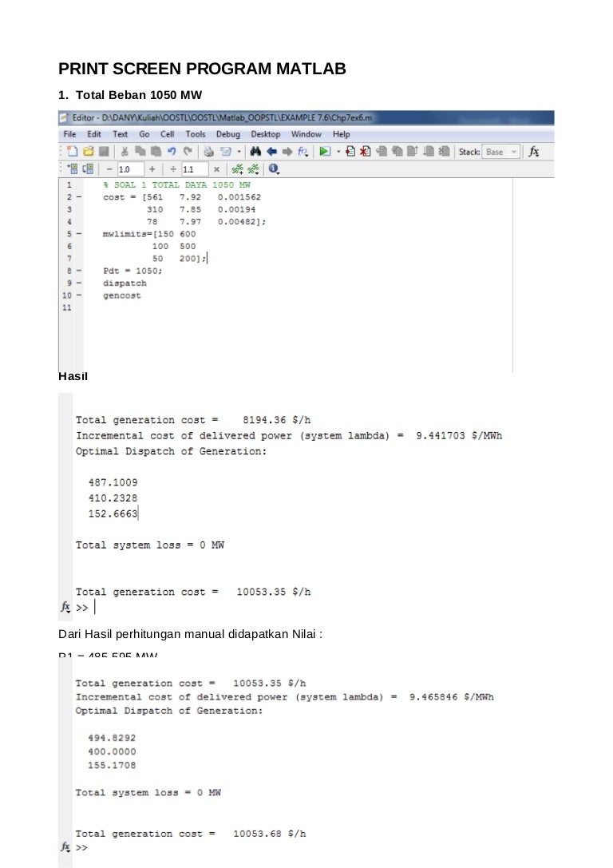Screen dimensions: 613x868
Task: Click the Find binoculars icon
Action: [x=256, y=151]
